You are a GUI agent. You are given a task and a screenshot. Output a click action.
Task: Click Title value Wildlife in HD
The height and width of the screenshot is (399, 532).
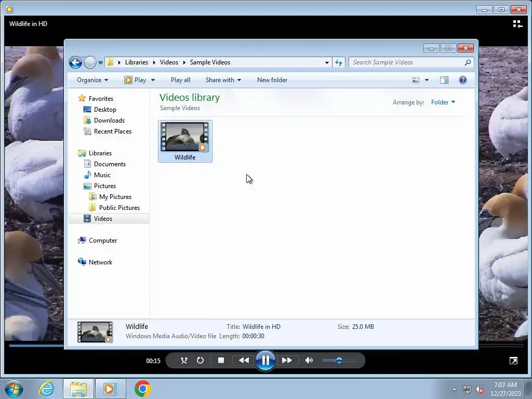point(262,327)
